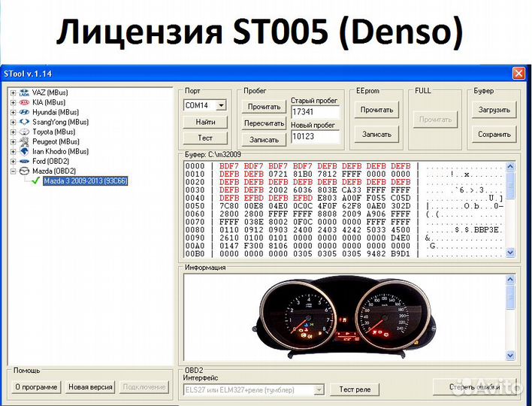Click the Информация panel scroll-up arrow
This screenshot has height=406, width=532.
pos(510,280)
